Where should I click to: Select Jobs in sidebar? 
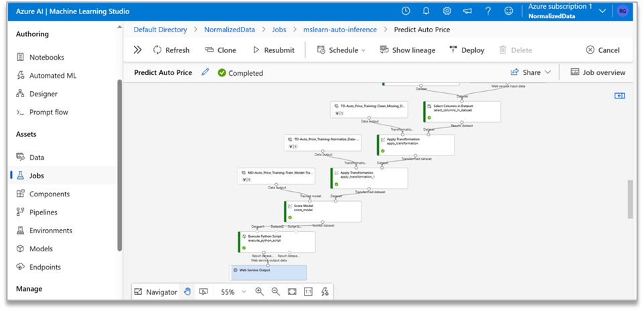[30, 176]
